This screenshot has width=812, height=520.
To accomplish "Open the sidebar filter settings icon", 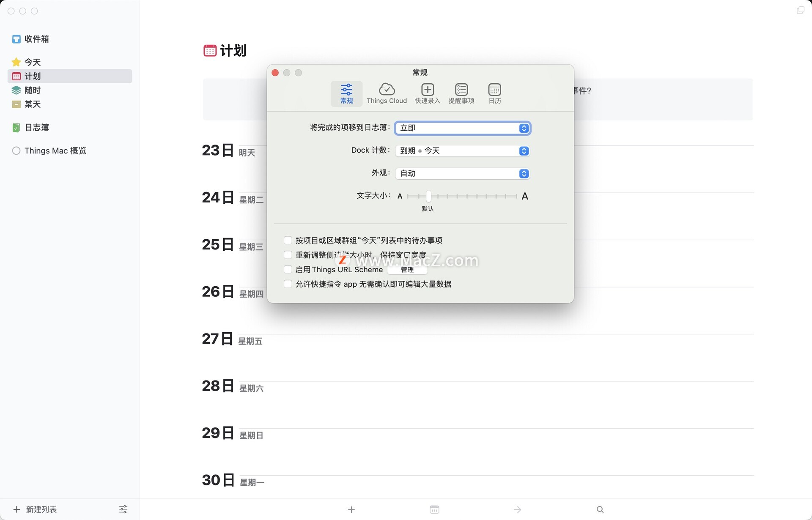I will point(123,509).
